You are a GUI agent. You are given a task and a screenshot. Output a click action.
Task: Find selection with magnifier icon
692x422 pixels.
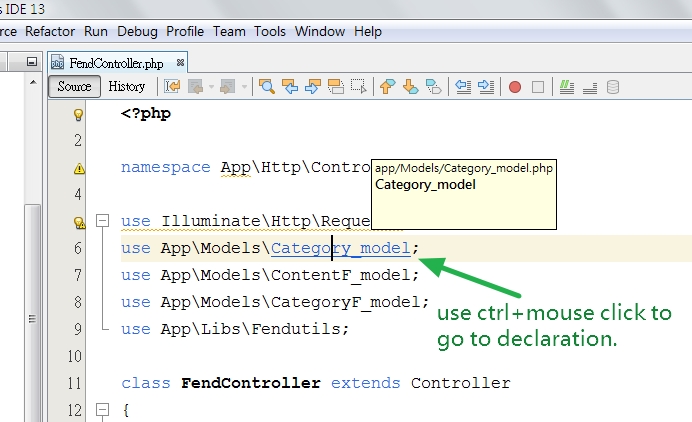click(267, 87)
